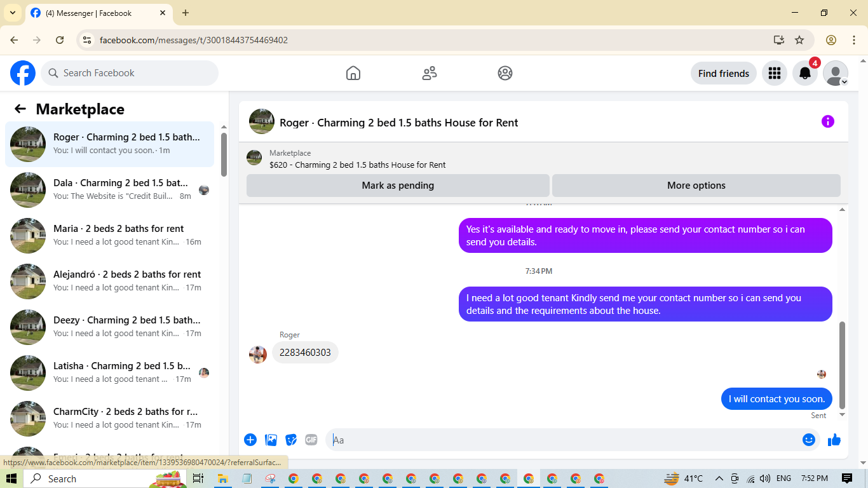The image size is (868, 488).
Task: Click the 'Yes it's available' message bubble
Action: pyautogui.click(x=646, y=236)
